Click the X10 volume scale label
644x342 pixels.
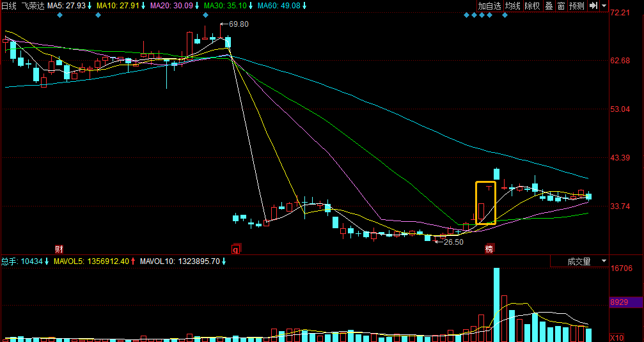click(617, 338)
